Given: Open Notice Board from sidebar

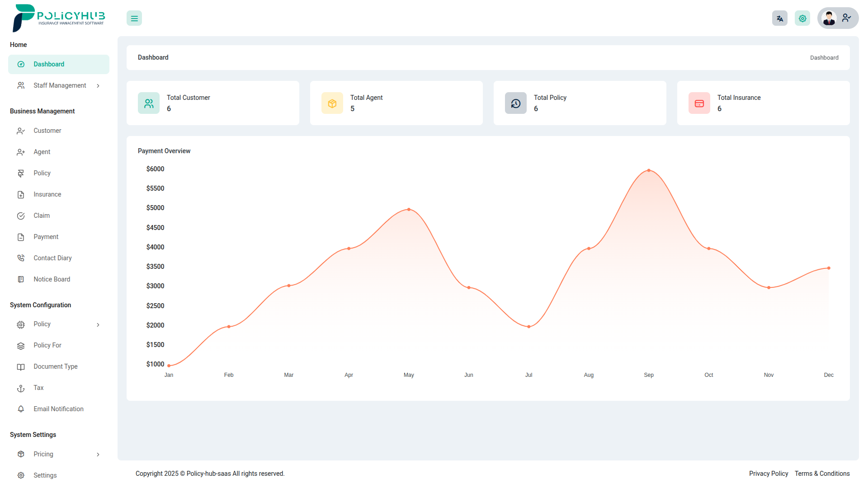Looking at the screenshot, I should tap(52, 279).
